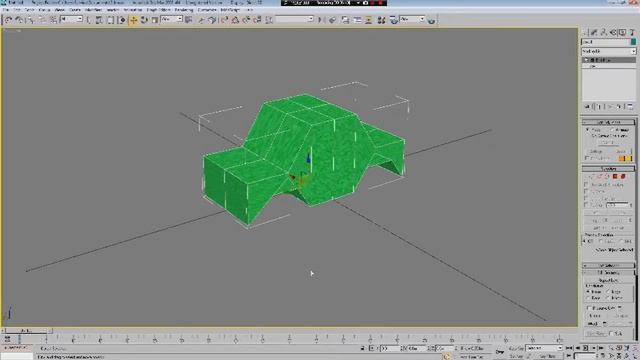Switch to the Motion command panel tab
640x360 pixels.
coord(613,32)
